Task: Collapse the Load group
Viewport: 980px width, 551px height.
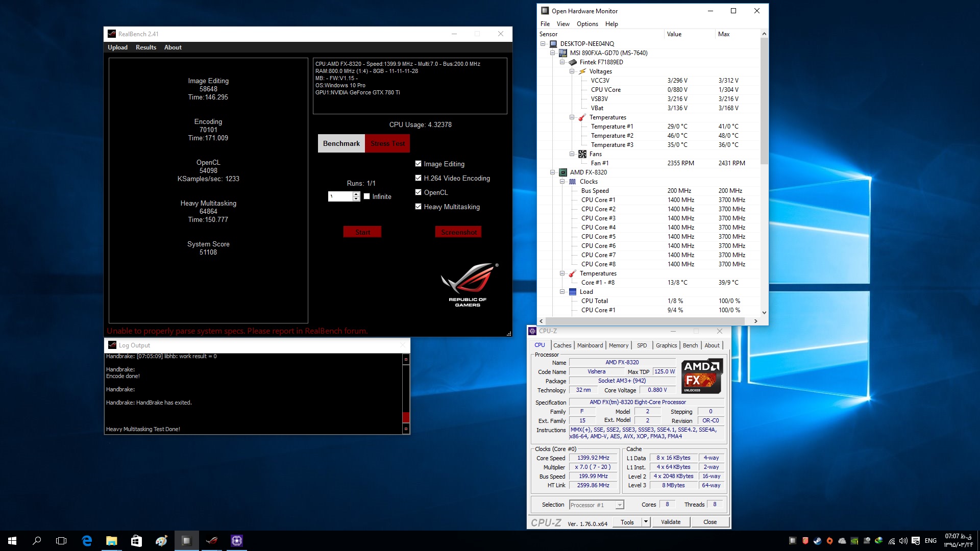Action: point(562,292)
